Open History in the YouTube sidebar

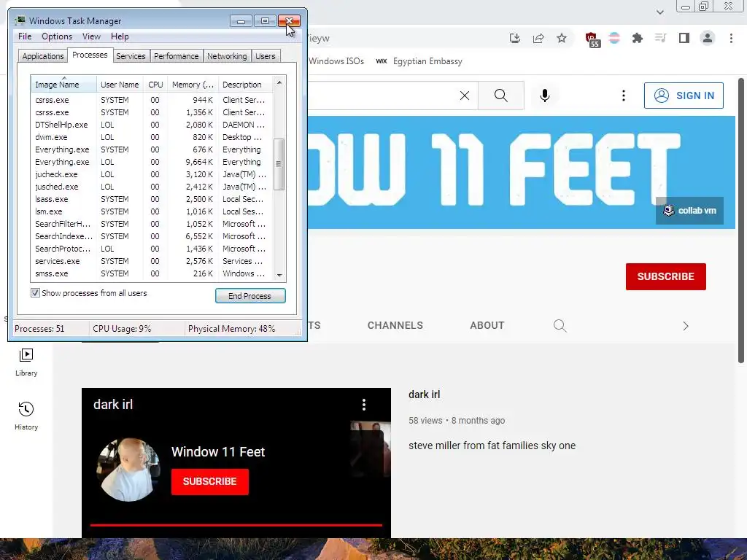(26, 416)
